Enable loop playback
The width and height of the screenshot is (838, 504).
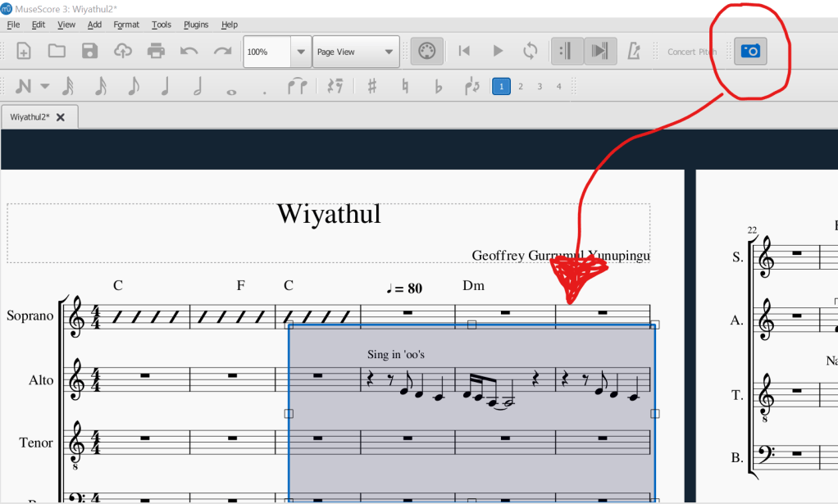pos(531,51)
